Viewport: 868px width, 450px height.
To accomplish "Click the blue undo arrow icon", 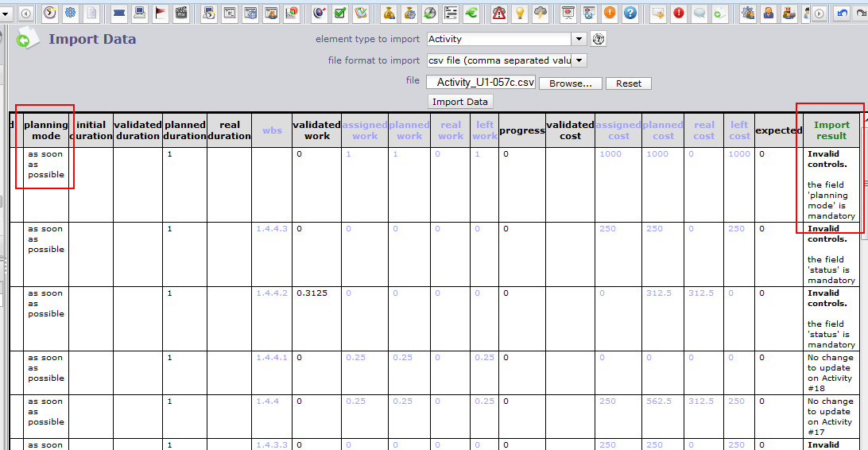I will pyautogui.click(x=843, y=13).
